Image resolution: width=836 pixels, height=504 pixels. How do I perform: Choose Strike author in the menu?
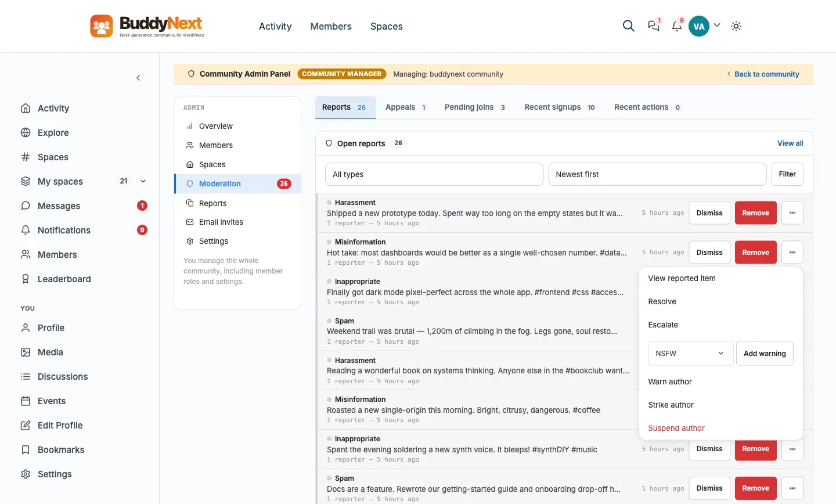[x=720, y=405]
